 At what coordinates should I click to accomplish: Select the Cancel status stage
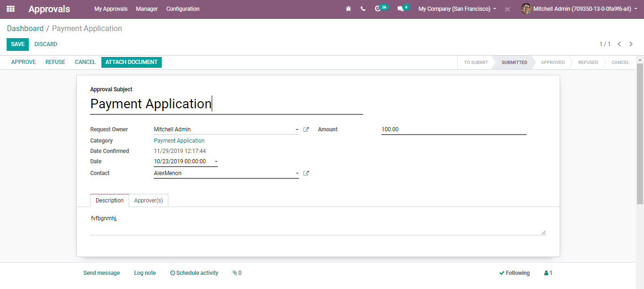tap(620, 63)
